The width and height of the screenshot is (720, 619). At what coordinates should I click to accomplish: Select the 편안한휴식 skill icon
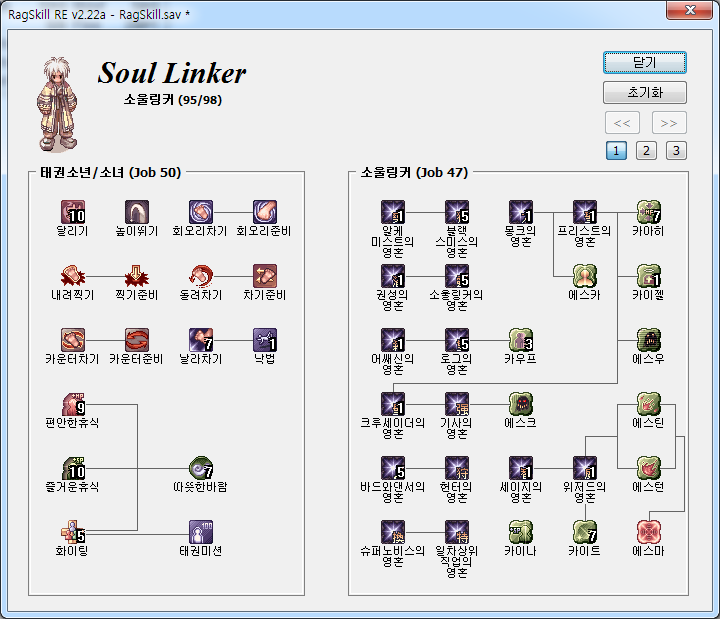tap(74, 404)
